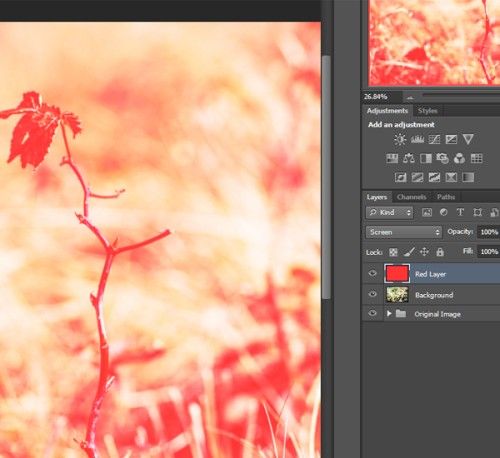
Task: Expand the Original Image group
Action: click(x=389, y=314)
